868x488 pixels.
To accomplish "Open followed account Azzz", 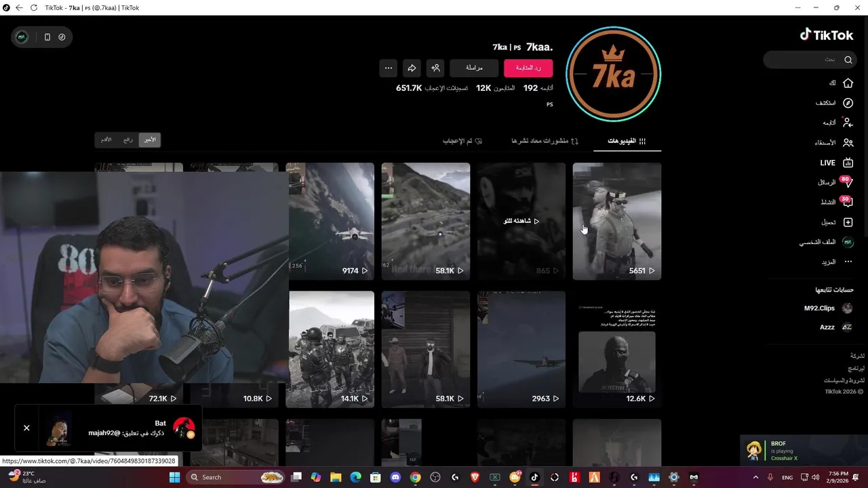I will click(835, 327).
